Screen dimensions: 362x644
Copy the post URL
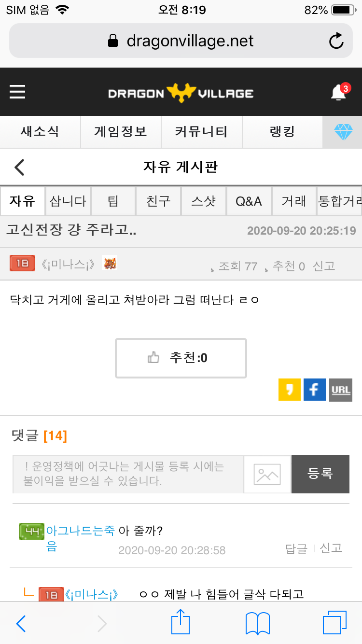[341, 390]
